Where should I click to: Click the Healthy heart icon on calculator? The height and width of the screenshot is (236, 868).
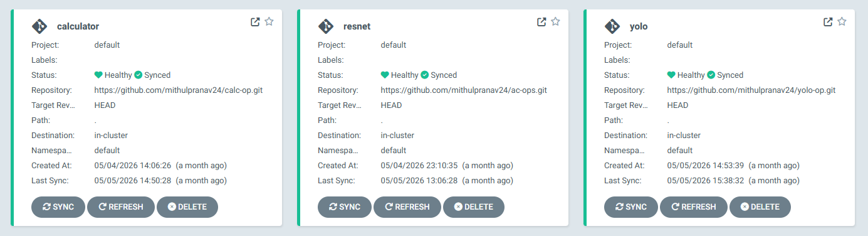(98, 75)
